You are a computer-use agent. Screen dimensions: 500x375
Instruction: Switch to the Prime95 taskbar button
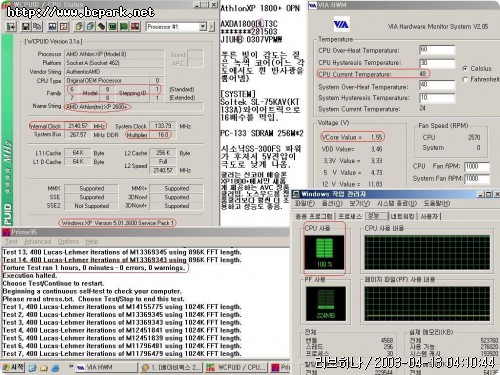point(280,368)
